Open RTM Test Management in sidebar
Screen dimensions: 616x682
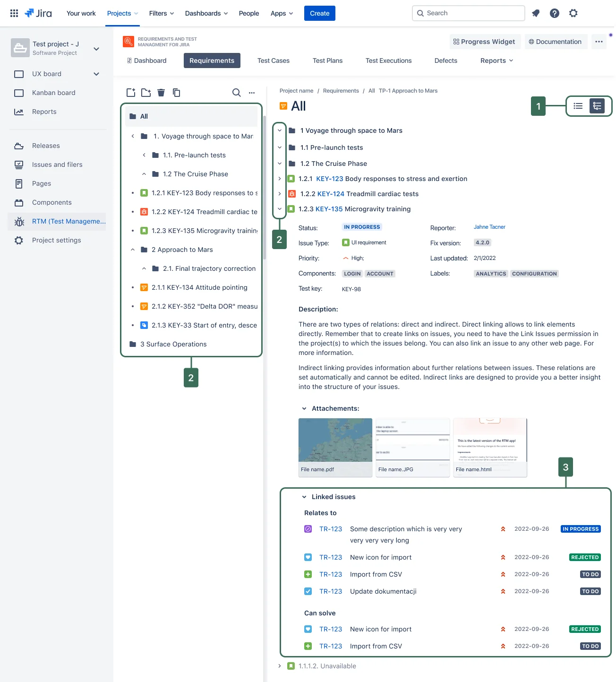[x=57, y=221]
